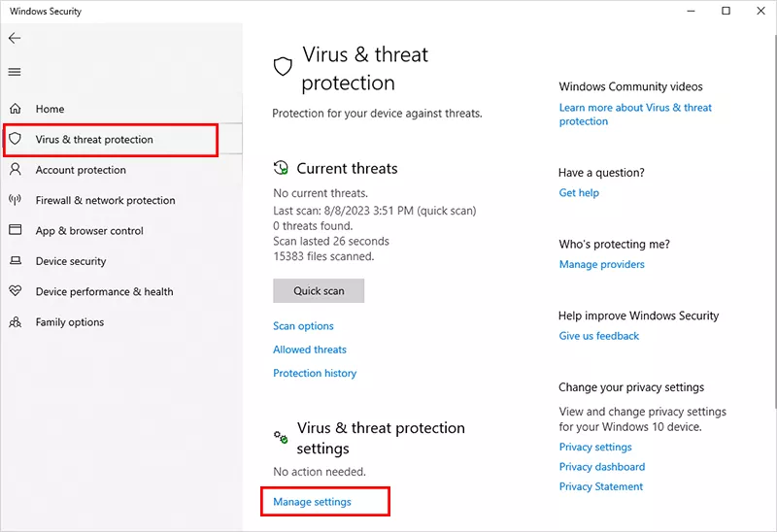
Task: Start a Quick scan
Action: coord(319,290)
